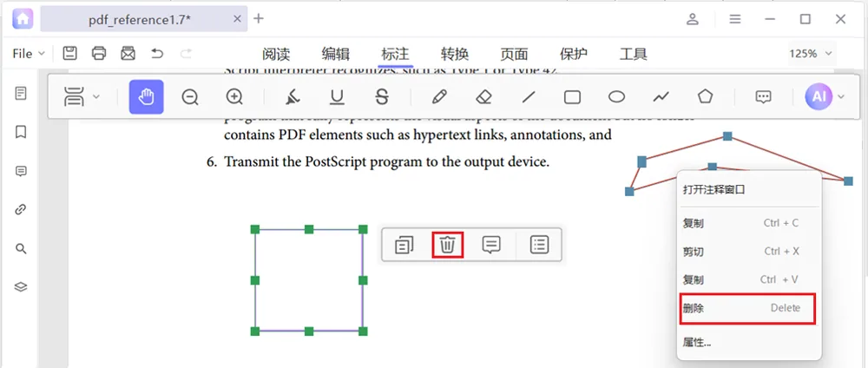Open the File menu dropdown
The image size is (868, 368).
point(29,54)
